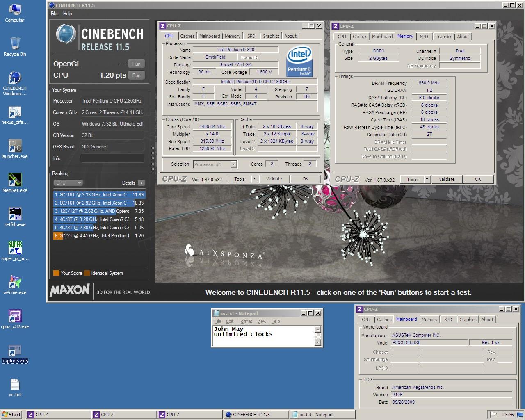Click the Notepad text area
This screenshot has height=420, width=525.
[x=263, y=336]
